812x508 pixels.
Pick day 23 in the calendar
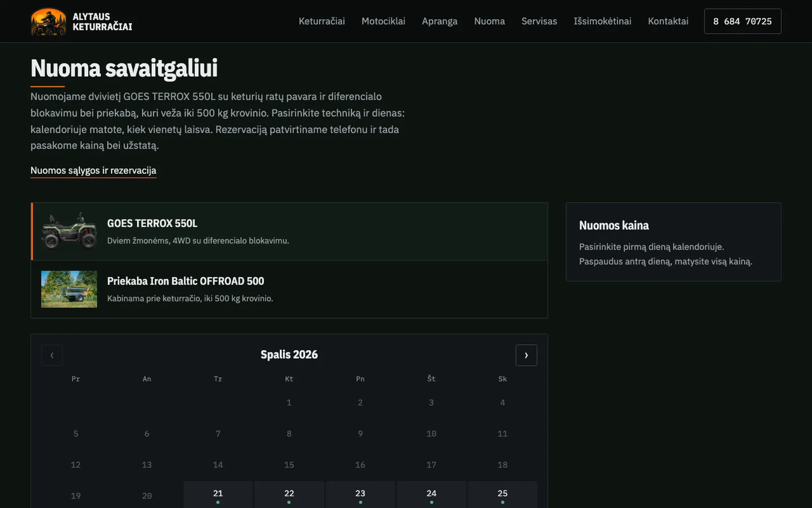[360, 495]
